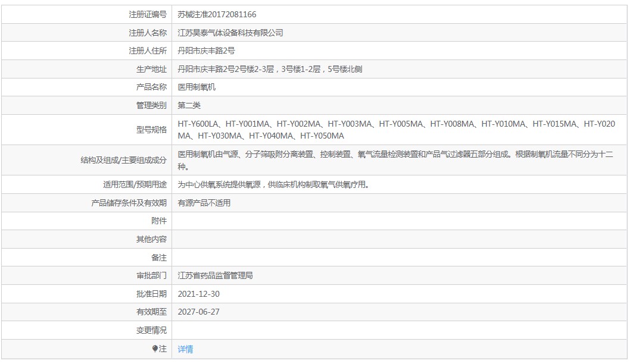Select the 审批部门 label

point(151,275)
